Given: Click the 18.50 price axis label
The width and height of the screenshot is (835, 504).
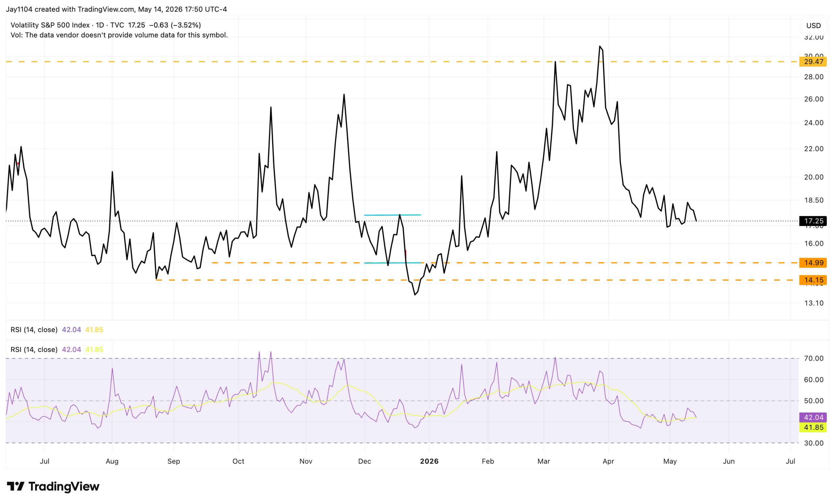Looking at the screenshot, I should 814,200.
